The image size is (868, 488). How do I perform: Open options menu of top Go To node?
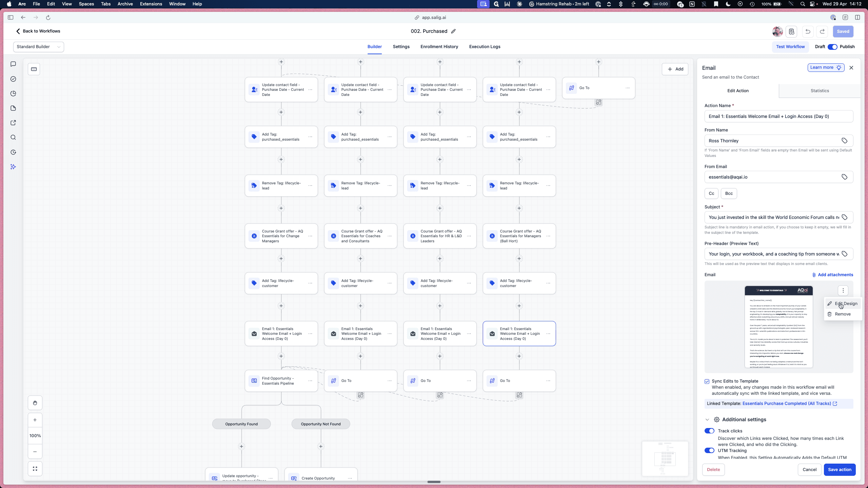tap(628, 88)
